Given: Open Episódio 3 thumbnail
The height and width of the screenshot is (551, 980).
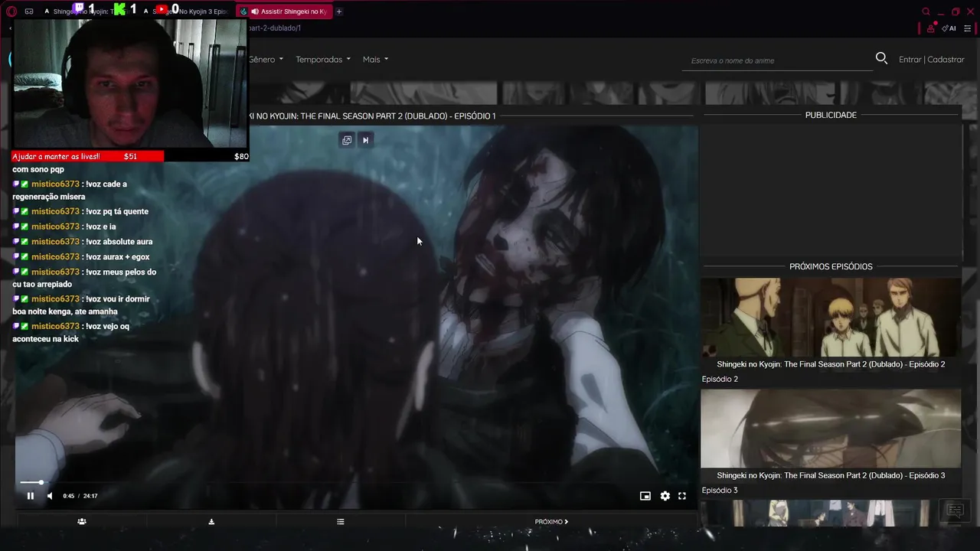Looking at the screenshot, I should [x=831, y=429].
